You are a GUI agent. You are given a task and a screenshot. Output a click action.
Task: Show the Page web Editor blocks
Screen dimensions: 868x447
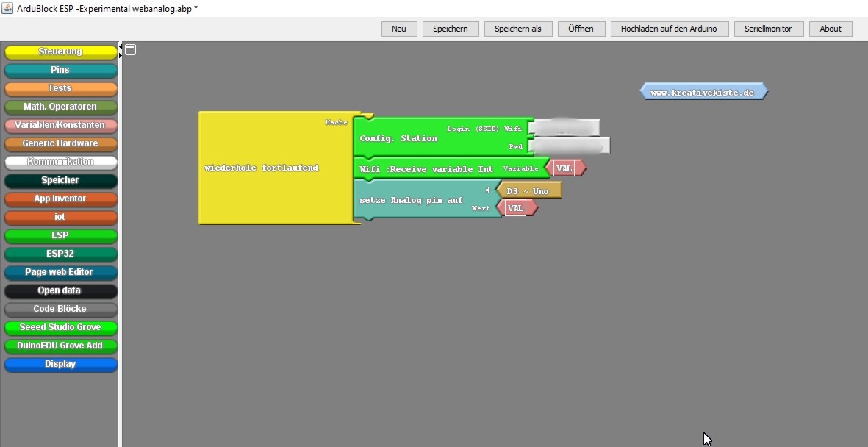click(60, 273)
